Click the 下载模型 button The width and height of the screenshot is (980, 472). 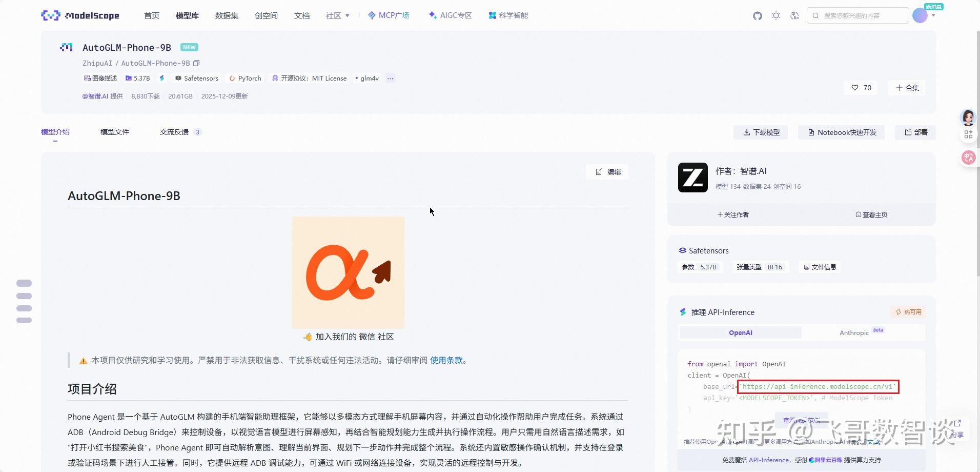(x=761, y=132)
